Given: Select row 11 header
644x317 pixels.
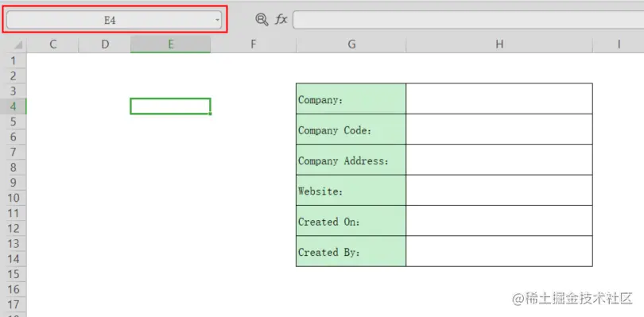Looking at the screenshot, I should pyautogui.click(x=14, y=213).
